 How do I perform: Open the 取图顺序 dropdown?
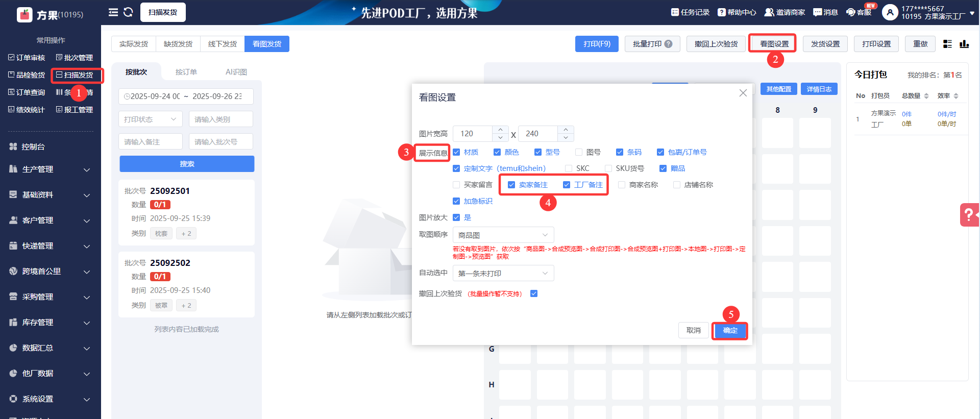tap(503, 235)
